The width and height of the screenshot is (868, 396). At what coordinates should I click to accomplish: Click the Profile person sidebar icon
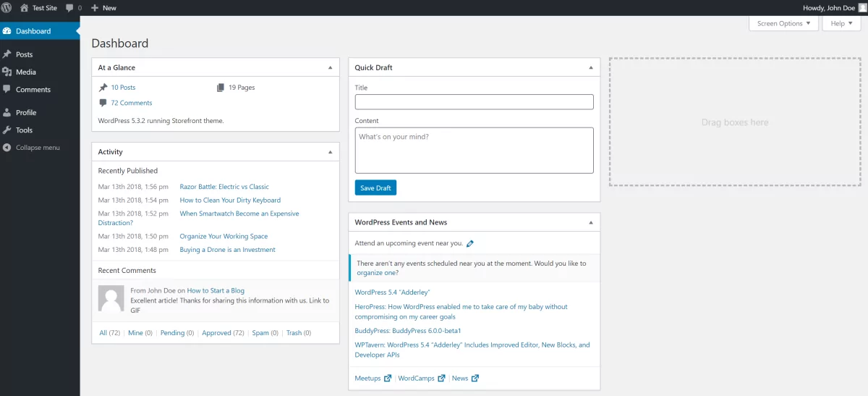(7, 112)
